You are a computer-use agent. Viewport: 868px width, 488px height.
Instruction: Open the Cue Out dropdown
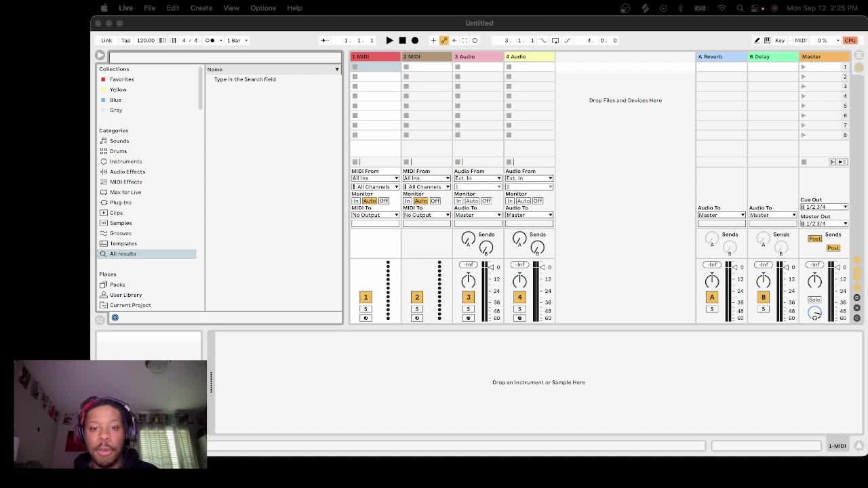pos(824,207)
